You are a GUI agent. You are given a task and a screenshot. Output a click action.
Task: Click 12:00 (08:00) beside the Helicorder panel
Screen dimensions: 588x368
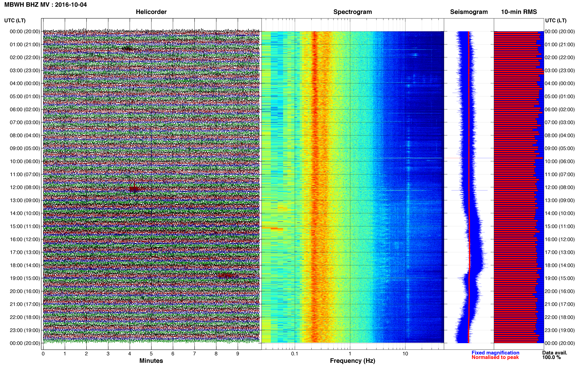click(x=25, y=187)
